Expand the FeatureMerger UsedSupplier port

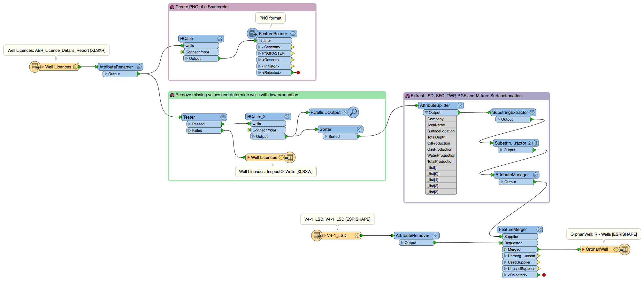(x=505, y=262)
